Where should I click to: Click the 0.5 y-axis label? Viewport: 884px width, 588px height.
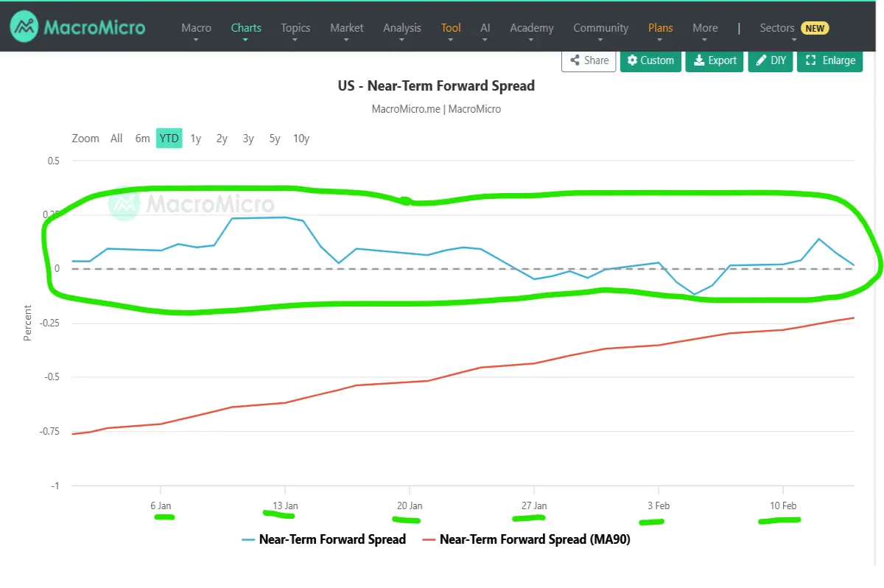coord(52,161)
